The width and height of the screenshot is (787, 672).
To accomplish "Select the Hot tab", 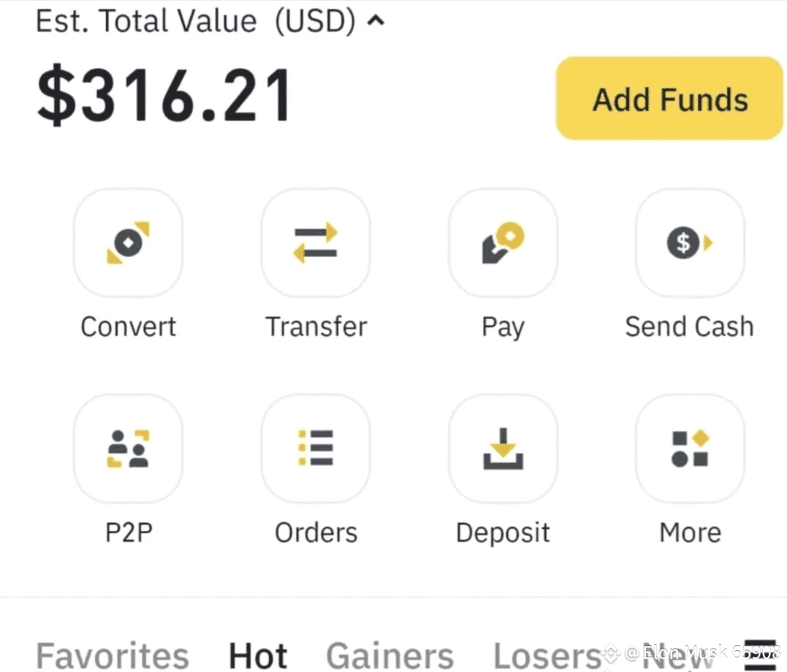I will 258,655.
